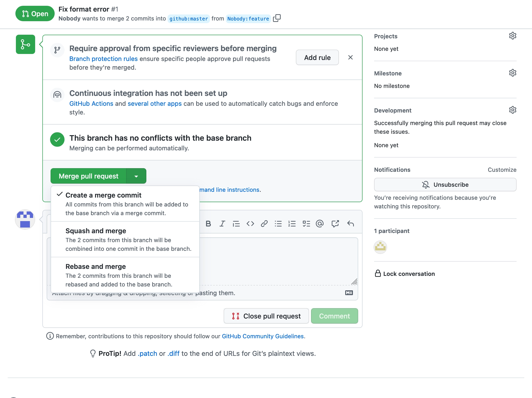This screenshot has width=532, height=398.
Task: Insert code with the code icon
Action: [x=250, y=224]
